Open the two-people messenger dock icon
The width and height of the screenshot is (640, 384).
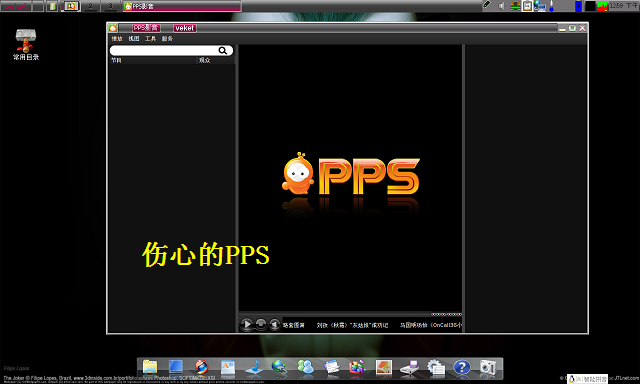(x=306, y=367)
